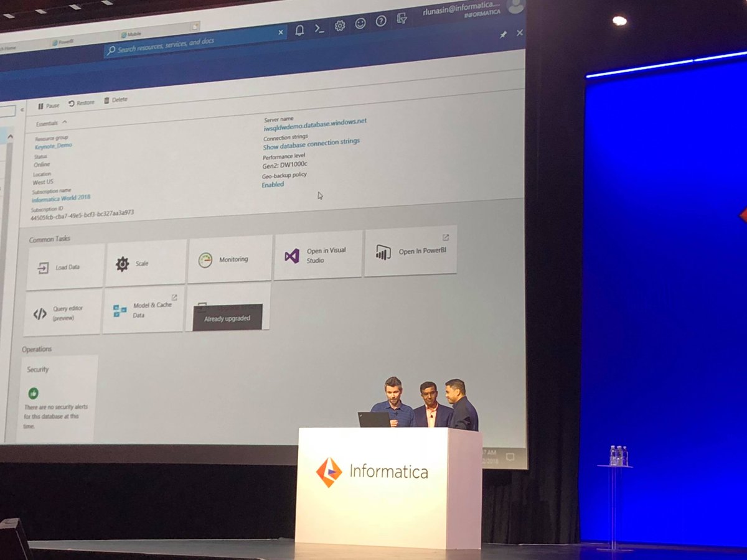Click the Operations section heading
This screenshot has width=747, height=560.
pyautogui.click(x=37, y=350)
